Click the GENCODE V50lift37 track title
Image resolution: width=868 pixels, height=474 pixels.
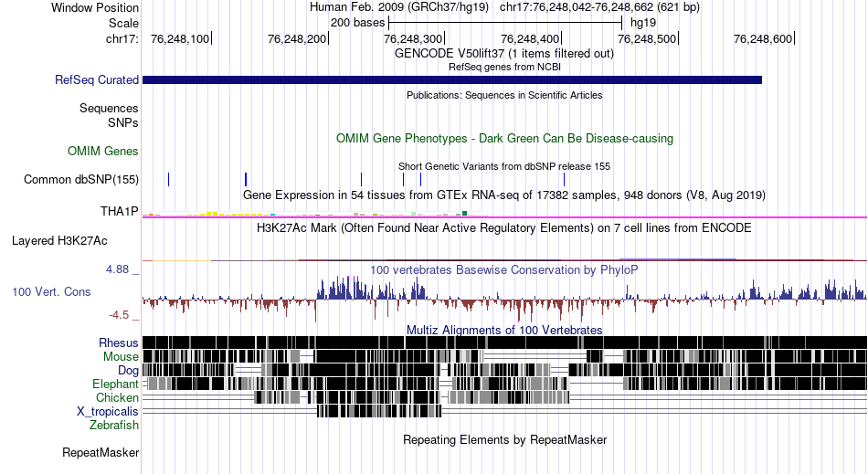click(504, 54)
